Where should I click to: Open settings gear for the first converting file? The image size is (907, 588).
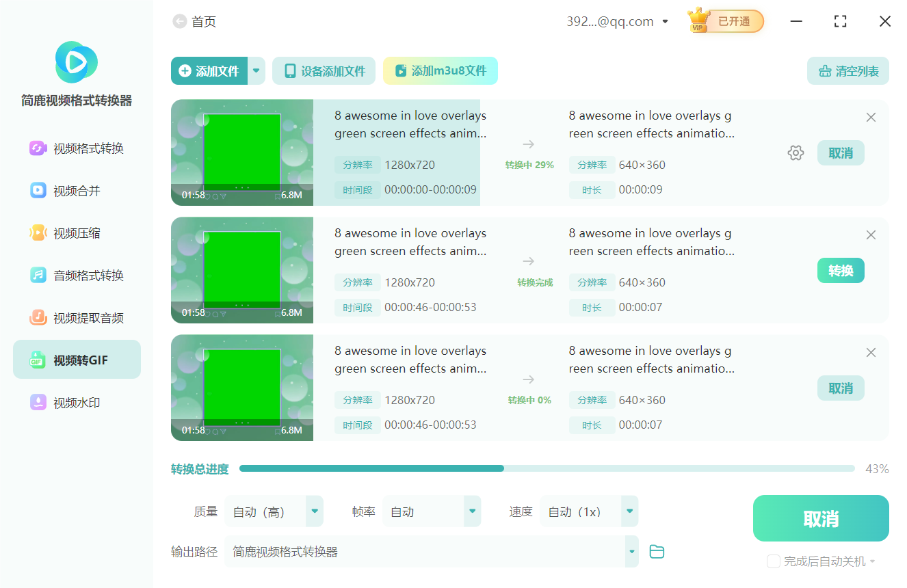pos(796,152)
